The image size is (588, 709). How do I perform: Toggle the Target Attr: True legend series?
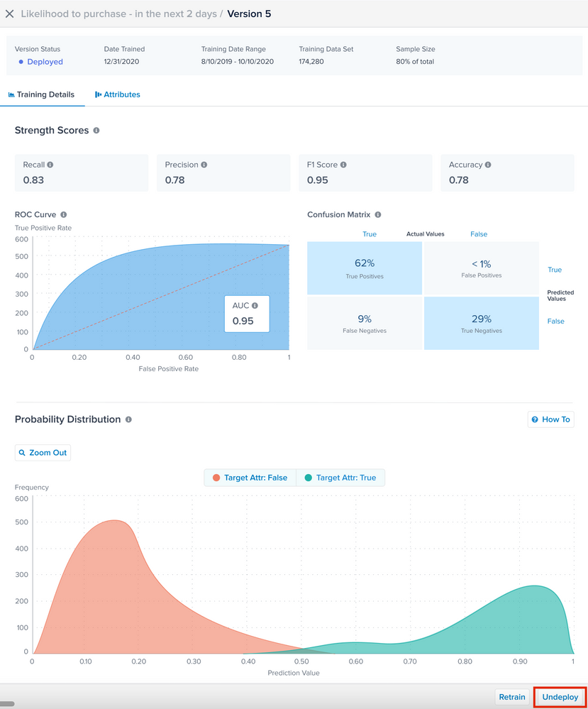pos(340,478)
